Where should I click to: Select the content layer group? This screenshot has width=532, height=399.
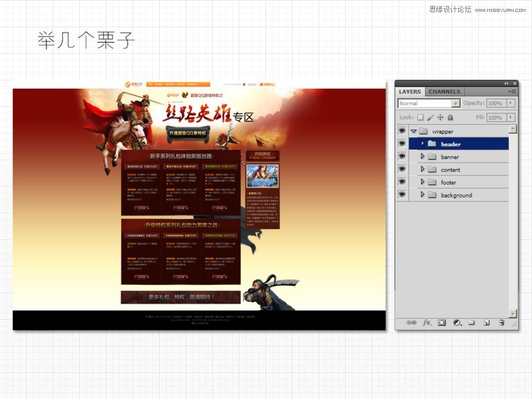point(459,169)
